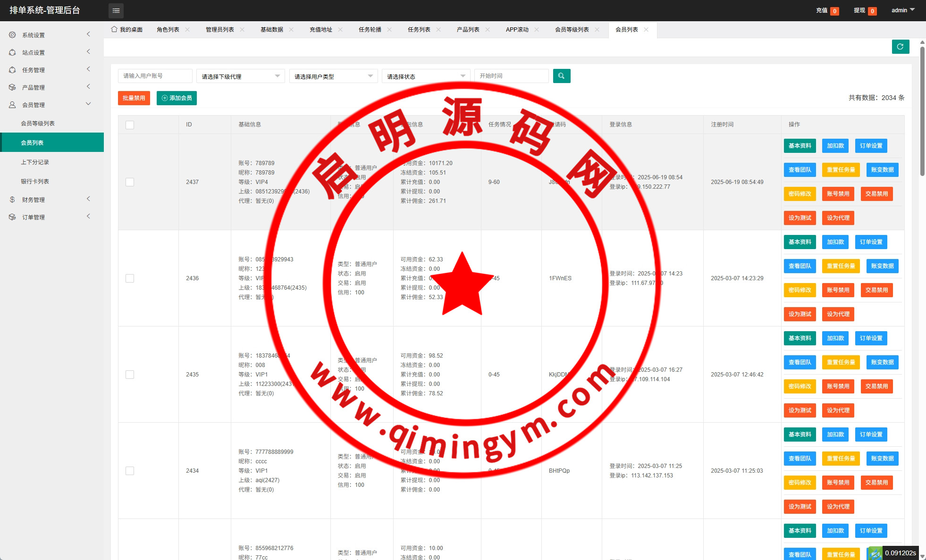Click the 系统设置 gear icon in the sidebar
The width and height of the screenshot is (926, 560).
(x=12, y=35)
